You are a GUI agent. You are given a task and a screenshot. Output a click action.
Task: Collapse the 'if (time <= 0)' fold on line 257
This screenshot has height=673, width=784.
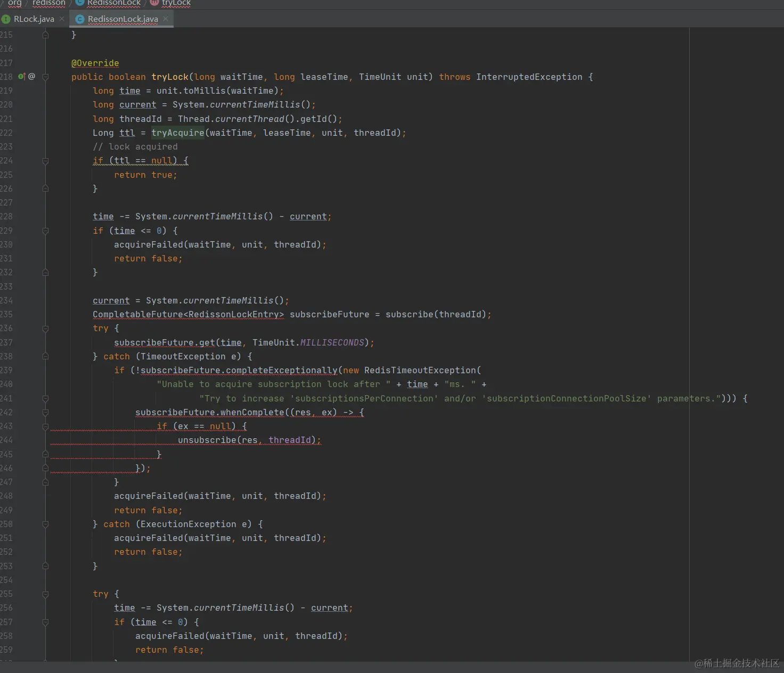click(45, 622)
